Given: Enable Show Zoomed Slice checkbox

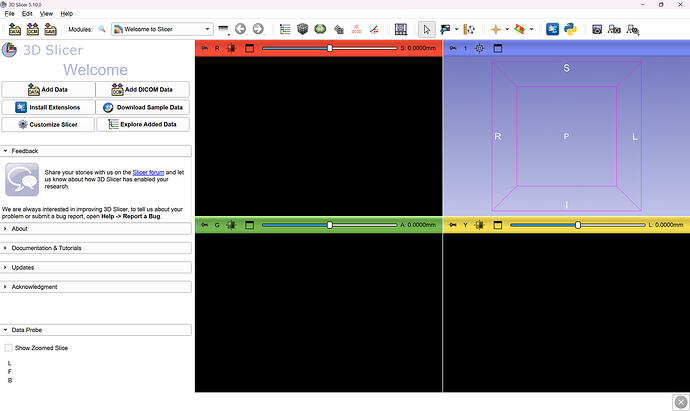Looking at the screenshot, I should pyautogui.click(x=8, y=348).
